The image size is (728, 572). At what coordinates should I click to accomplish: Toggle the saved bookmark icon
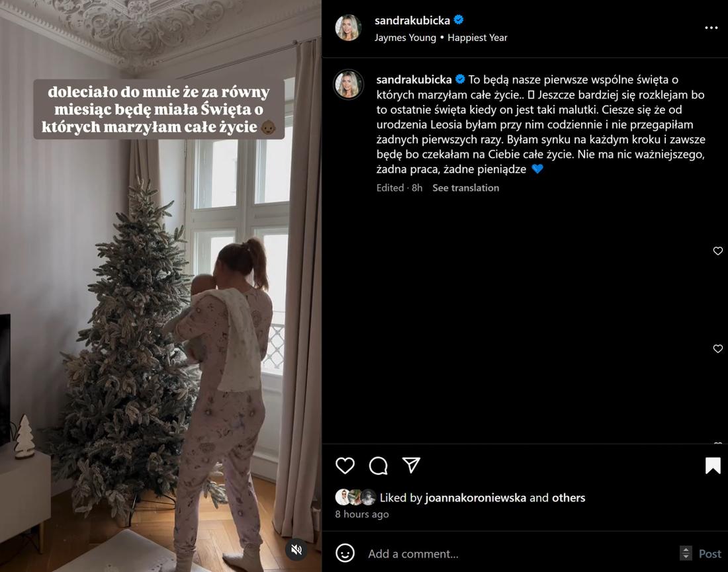(x=713, y=466)
